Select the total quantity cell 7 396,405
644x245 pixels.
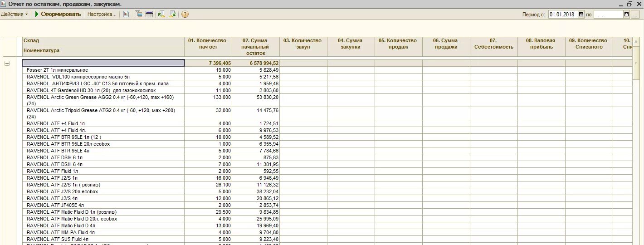(x=208, y=63)
